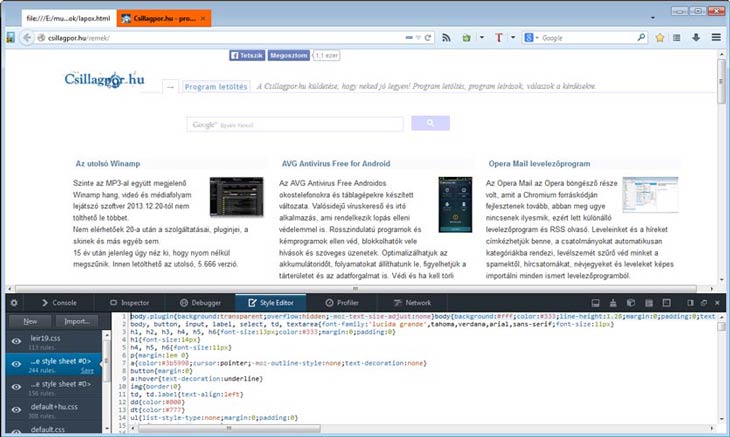Toggle visibility of leir19.css stylesheet
The image size is (730, 437).
click(x=16, y=341)
